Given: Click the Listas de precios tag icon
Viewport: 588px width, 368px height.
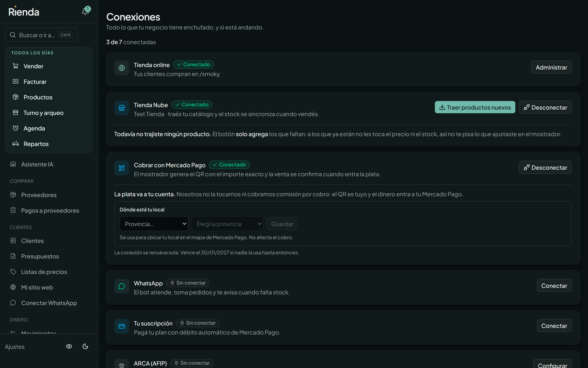Looking at the screenshot, I should click(13, 272).
